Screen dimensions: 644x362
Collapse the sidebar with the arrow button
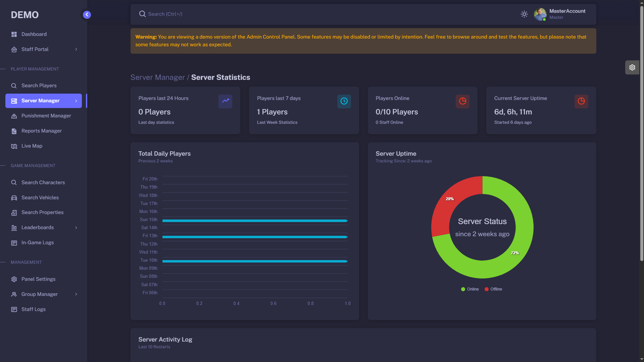pyautogui.click(x=87, y=15)
